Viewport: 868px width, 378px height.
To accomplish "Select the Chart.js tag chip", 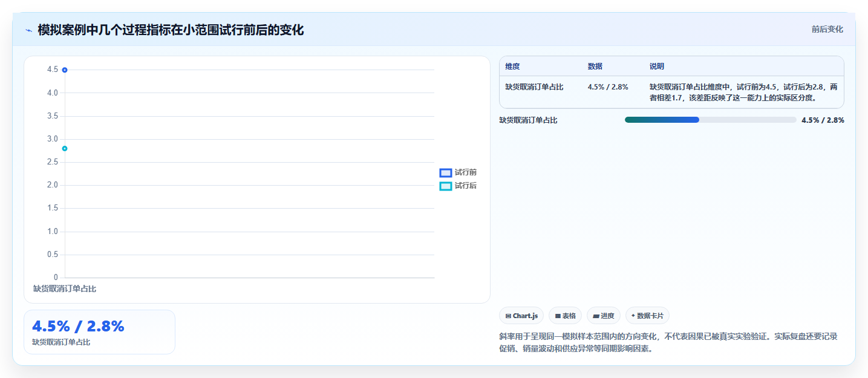I will (521, 316).
